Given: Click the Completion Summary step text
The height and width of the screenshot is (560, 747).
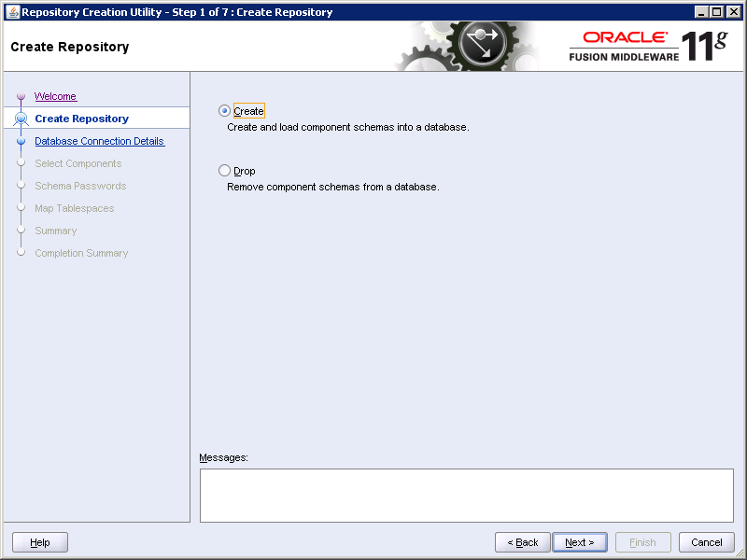Looking at the screenshot, I should 81,253.
